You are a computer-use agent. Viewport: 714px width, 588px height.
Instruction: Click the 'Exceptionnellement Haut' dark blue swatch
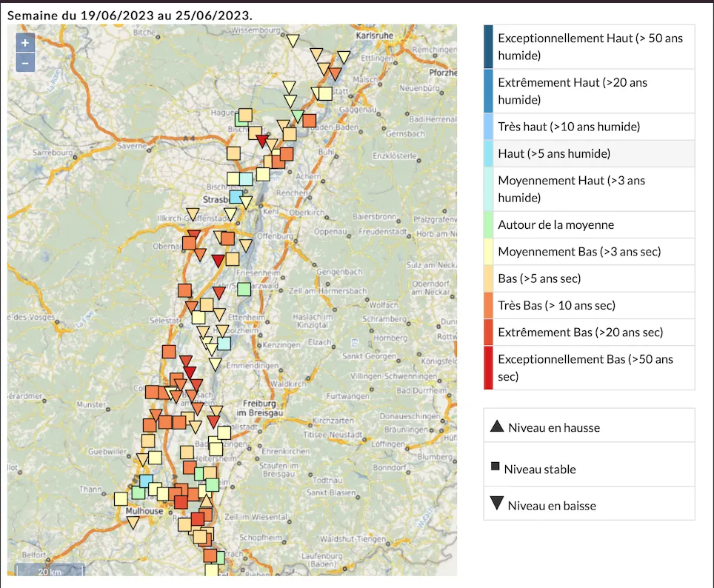tap(488, 47)
